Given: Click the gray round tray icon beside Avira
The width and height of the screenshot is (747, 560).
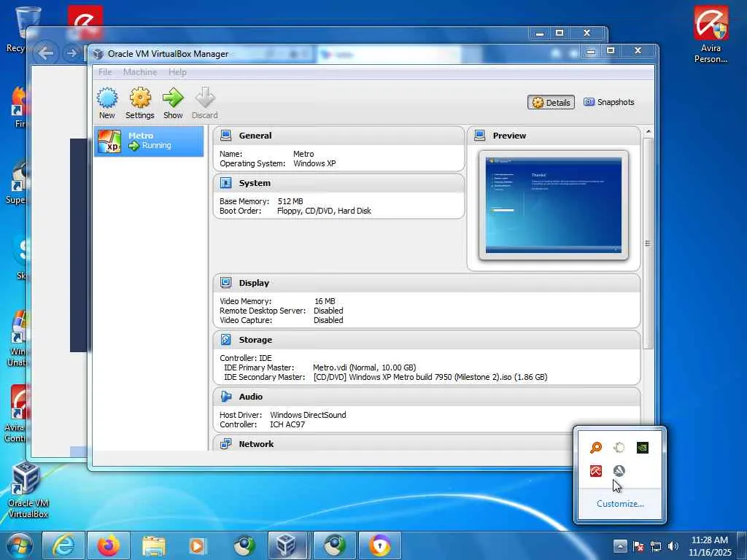Looking at the screenshot, I should 619,471.
